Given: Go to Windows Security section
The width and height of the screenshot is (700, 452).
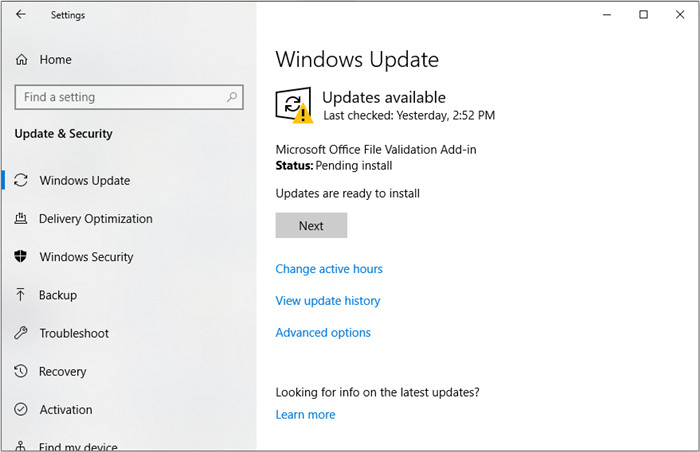Looking at the screenshot, I should 86,257.
